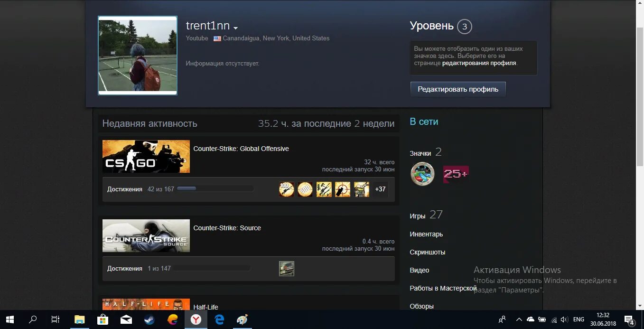
Task: Open the People icon in the system tray
Action: click(x=502, y=320)
